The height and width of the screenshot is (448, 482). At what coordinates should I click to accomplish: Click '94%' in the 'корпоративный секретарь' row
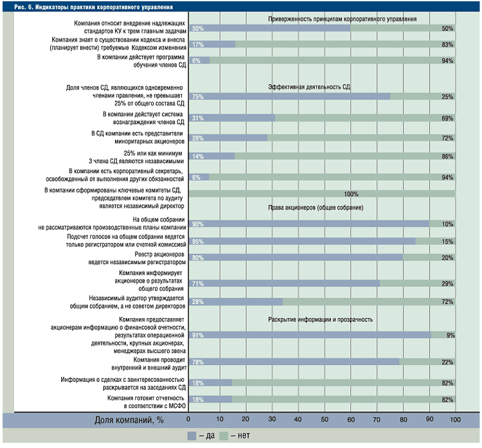447,177
